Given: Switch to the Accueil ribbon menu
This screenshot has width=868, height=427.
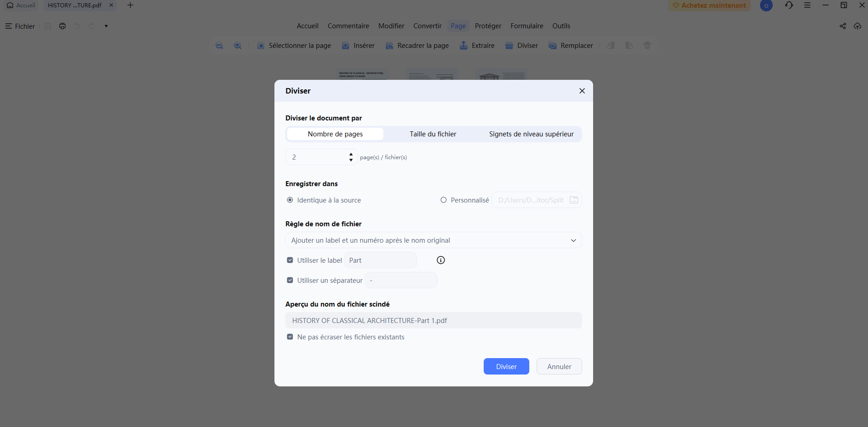Looking at the screenshot, I should pyautogui.click(x=308, y=26).
